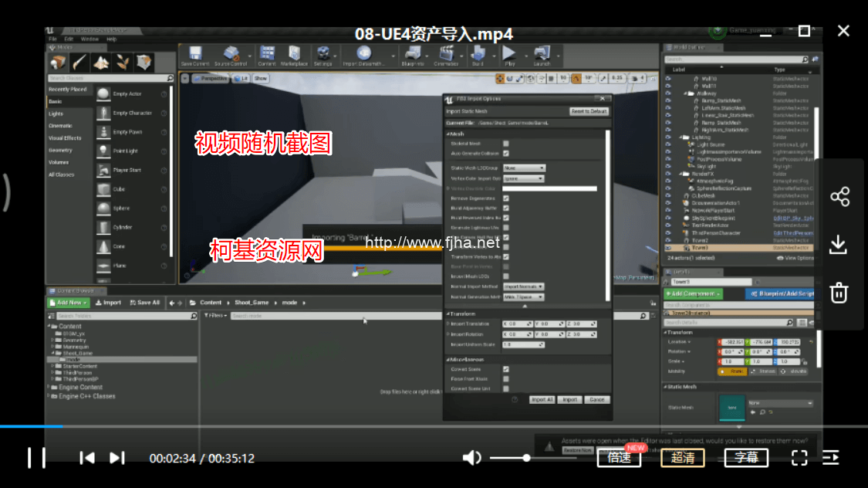This screenshot has width=868, height=488.
Task: Click Launch toolbar icon
Action: pos(542,56)
